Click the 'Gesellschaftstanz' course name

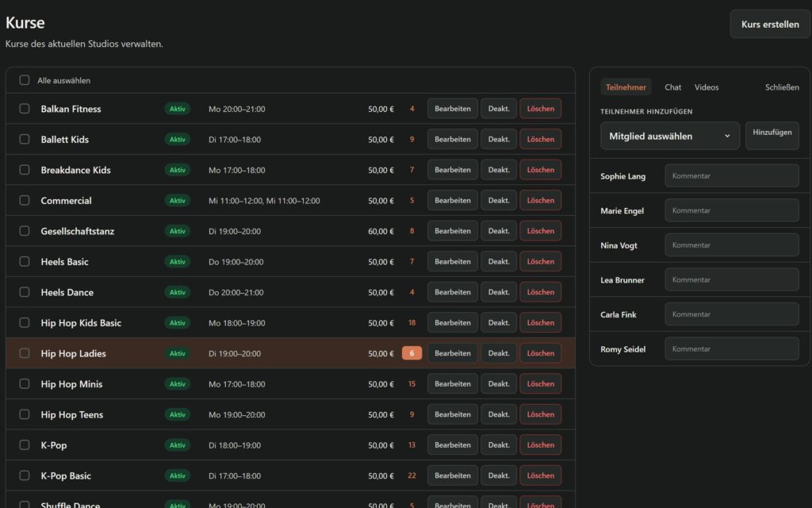click(78, 231)
